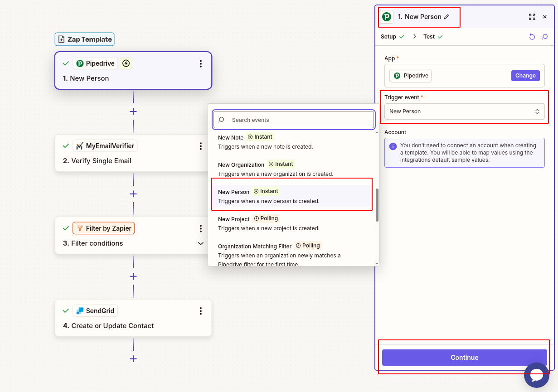Open the Trigger event dropdown

[464, 111]
